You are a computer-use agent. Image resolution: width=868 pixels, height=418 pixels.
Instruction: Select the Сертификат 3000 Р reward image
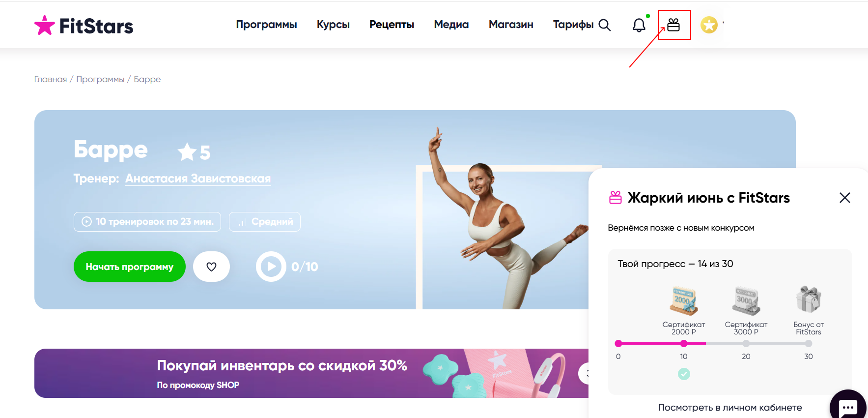746,300
